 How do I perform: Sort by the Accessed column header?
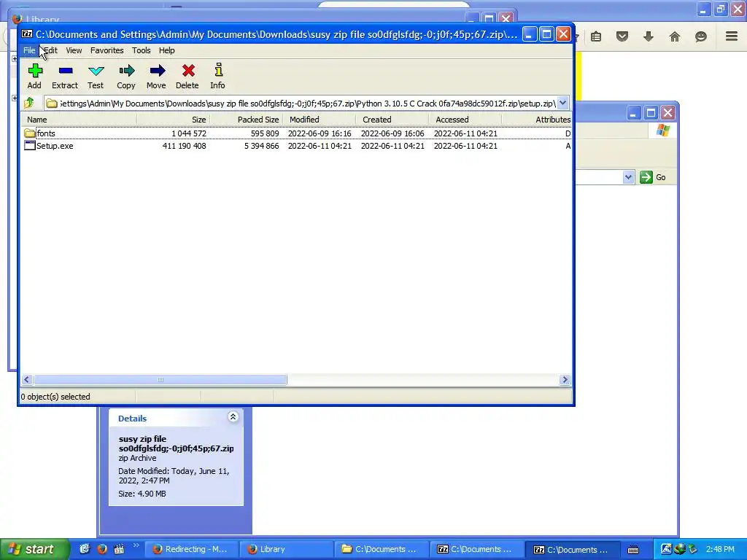tap(465, 120)
